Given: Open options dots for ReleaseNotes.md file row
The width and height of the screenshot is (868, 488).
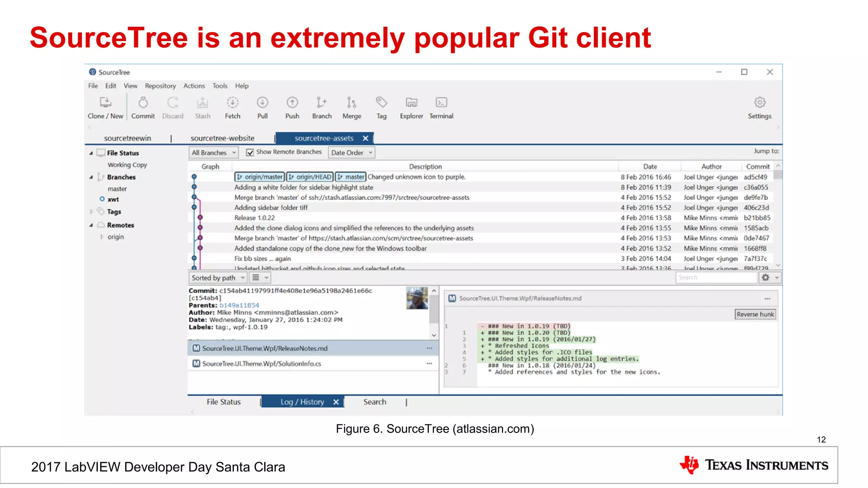Looking at the screenshot, I should point(429,348).
